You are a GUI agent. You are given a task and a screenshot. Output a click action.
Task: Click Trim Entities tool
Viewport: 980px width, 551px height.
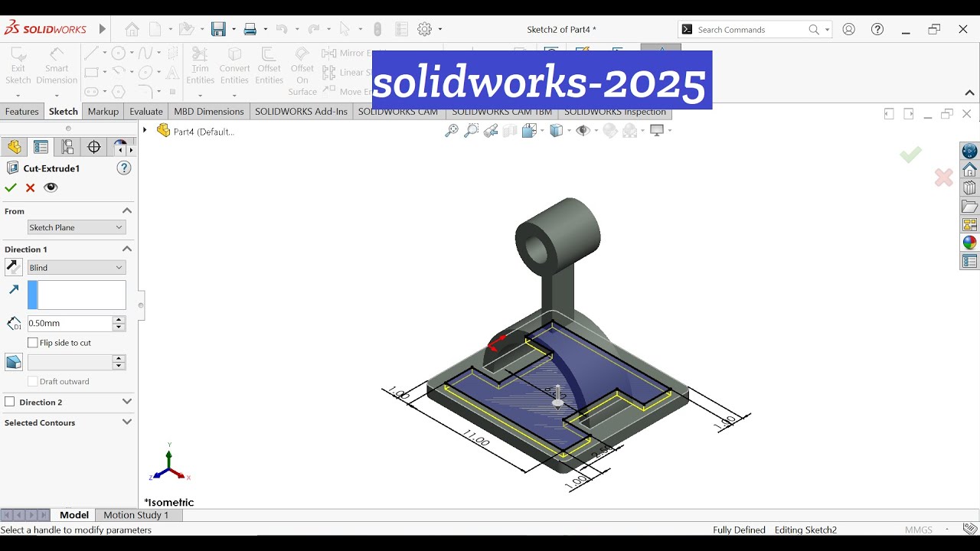tap(200, 66)
